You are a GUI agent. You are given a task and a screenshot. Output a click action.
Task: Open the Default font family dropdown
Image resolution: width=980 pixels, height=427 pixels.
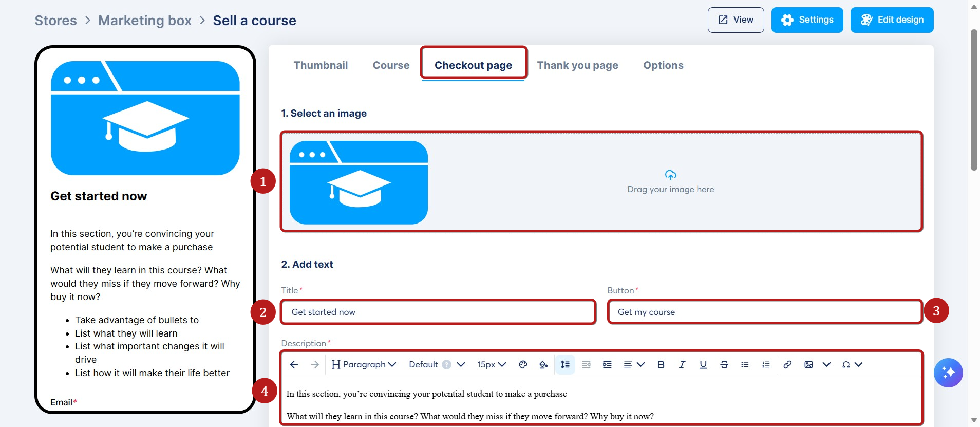[x=437, y=364]
